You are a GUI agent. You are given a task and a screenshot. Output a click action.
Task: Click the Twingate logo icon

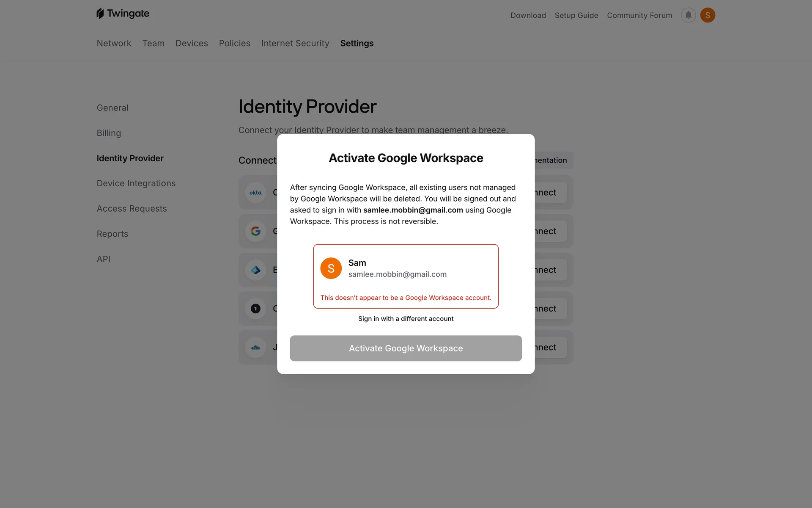click(100, 14)
